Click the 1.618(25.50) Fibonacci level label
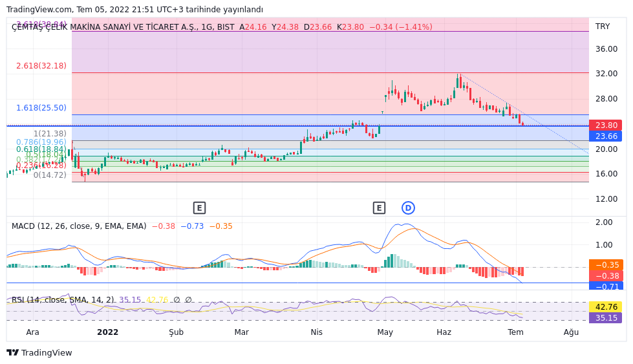 coord(41,108)
